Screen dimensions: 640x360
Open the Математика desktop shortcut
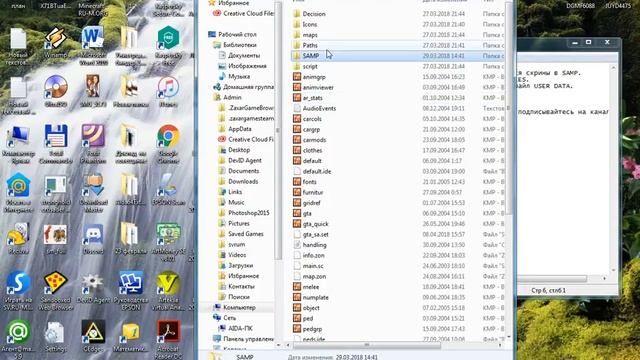pyautogui.click(x=131, y=337)
